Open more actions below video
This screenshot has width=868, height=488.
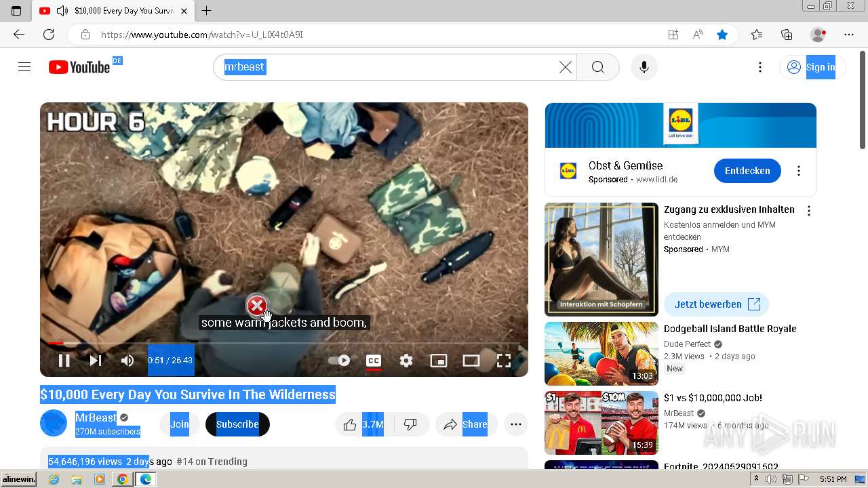[516, 424]
